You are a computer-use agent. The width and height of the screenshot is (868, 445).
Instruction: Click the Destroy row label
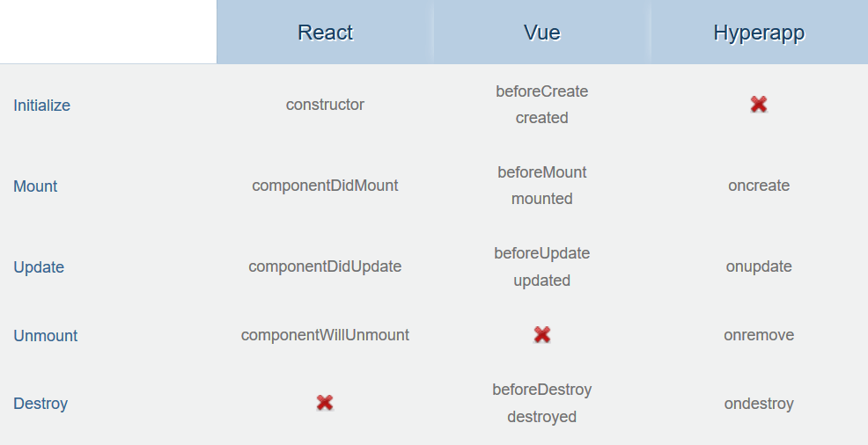tap(40, 404)
